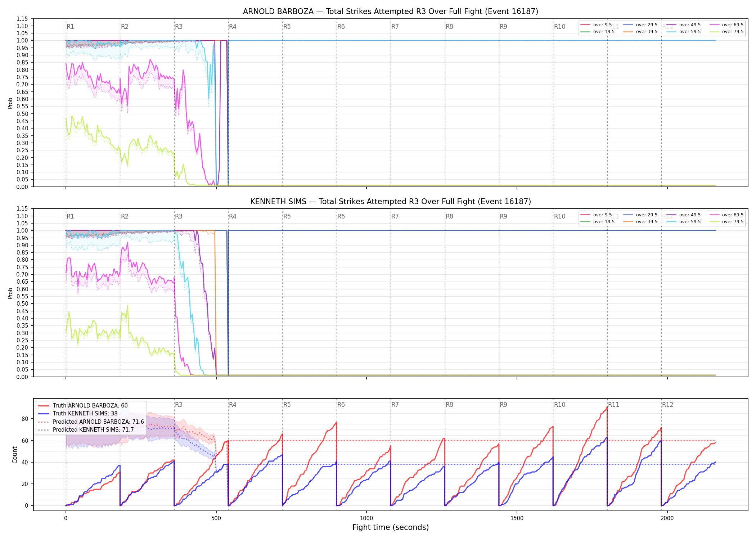Click the 'over 9.5' legend entry in top chart

596,25
